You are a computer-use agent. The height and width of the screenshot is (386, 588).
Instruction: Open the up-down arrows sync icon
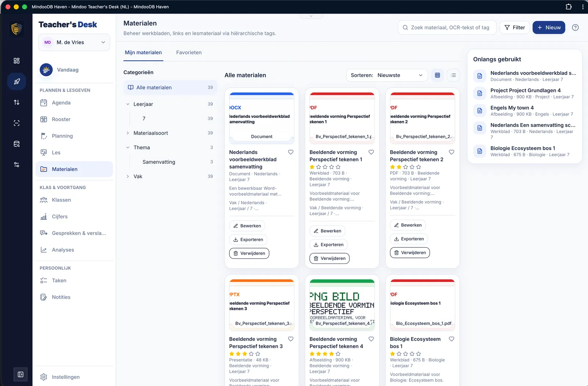point(17,102)
